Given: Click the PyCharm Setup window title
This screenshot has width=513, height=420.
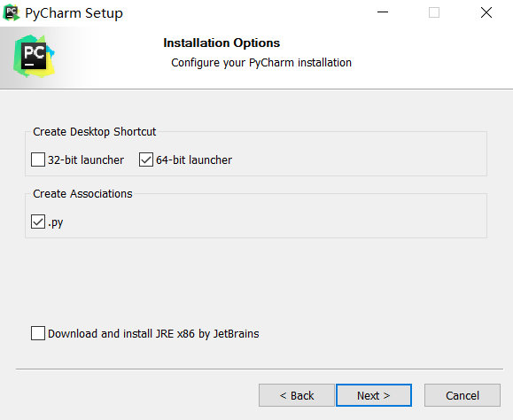Looking at the screenshot, I should pyautogui.click(x=74, y=13).
